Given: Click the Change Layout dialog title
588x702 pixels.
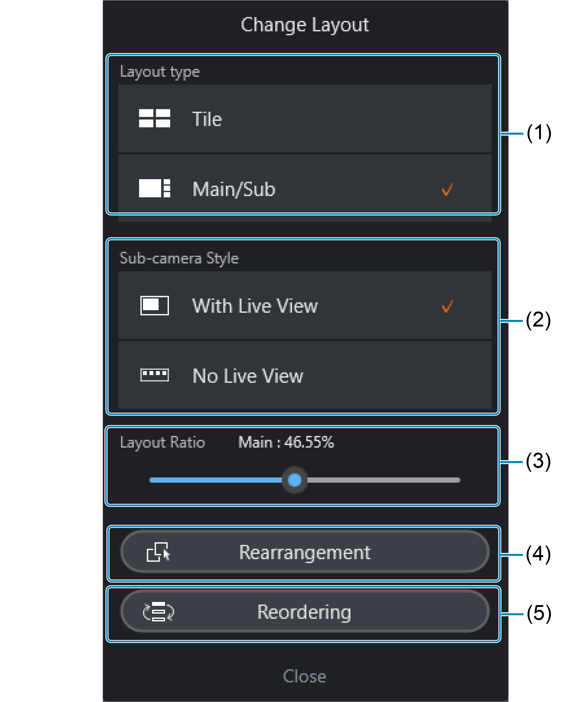Looking at the screenshot, I should click(x=305, y=25).
